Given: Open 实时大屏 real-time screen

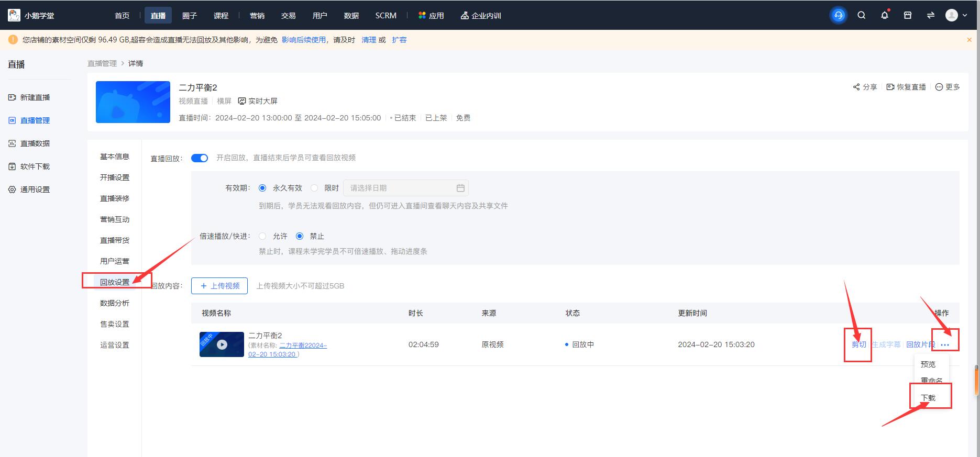Looking at the screenshot, I should pyautogui.click(x=258, y=101).
